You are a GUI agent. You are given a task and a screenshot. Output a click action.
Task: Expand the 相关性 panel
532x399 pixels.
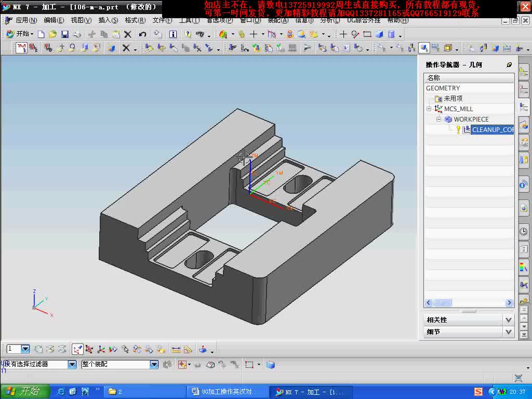(x=508, y=320)
